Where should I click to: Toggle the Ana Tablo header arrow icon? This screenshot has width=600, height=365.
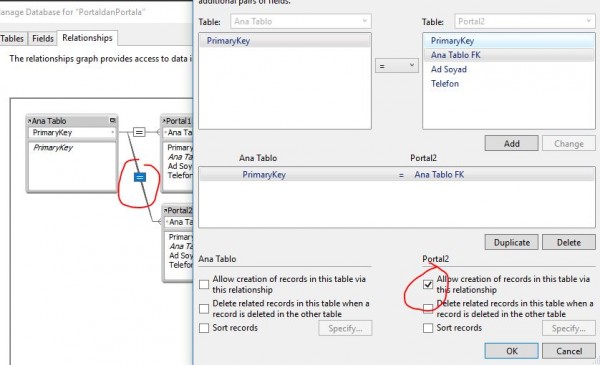pyautogui.click(x=29, y=121)
